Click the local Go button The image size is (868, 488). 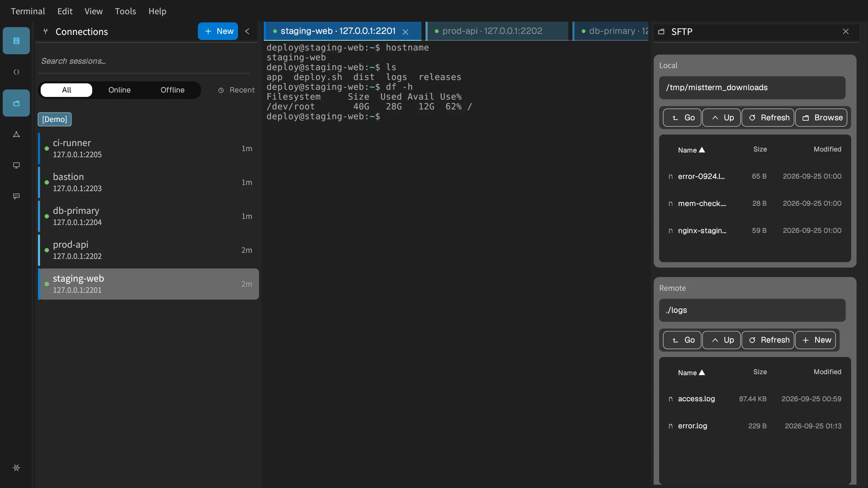[x=682, y=118]
